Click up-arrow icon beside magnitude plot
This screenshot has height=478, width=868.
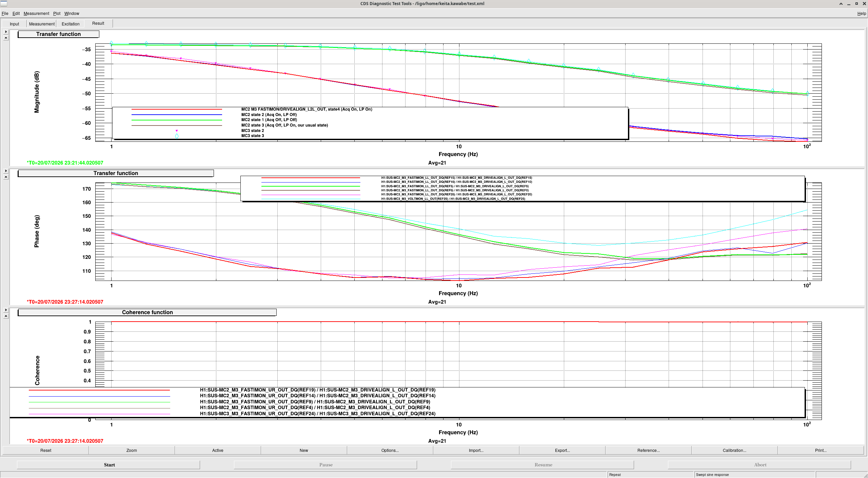tap(6, 38)
